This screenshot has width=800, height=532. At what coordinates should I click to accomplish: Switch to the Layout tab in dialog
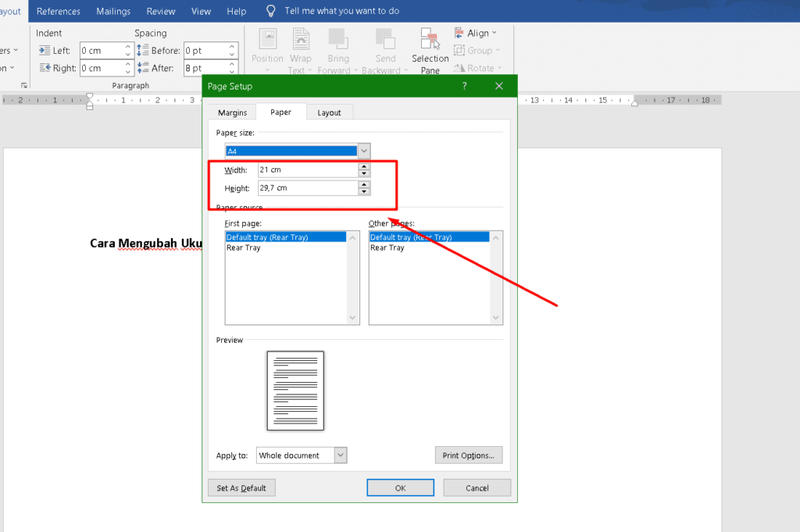(x=329, y=112)
